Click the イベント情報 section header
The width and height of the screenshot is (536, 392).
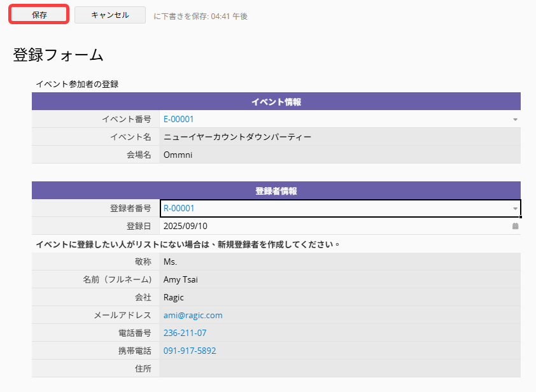276,102
